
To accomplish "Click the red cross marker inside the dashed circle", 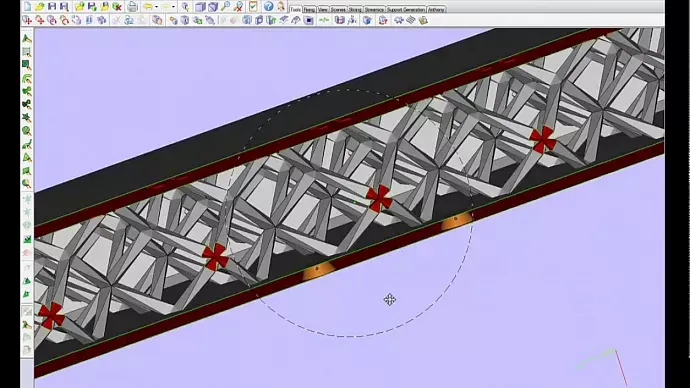I will (x=379, y=198).
